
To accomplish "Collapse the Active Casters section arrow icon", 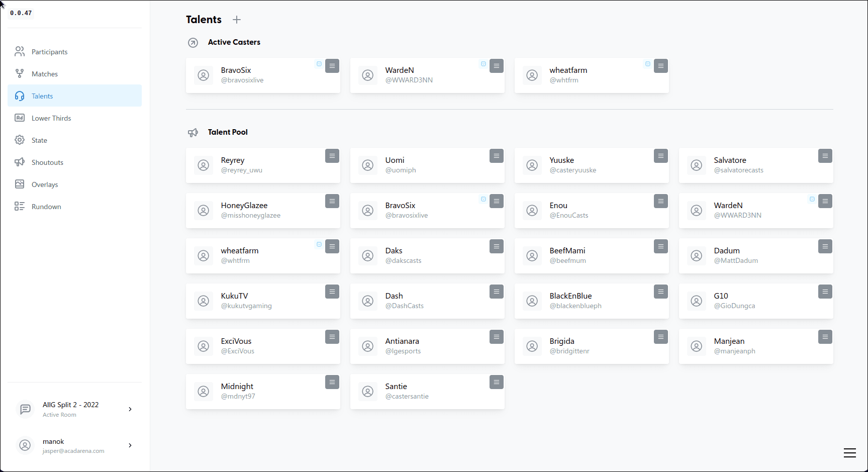I will click(x=193, y=43).
